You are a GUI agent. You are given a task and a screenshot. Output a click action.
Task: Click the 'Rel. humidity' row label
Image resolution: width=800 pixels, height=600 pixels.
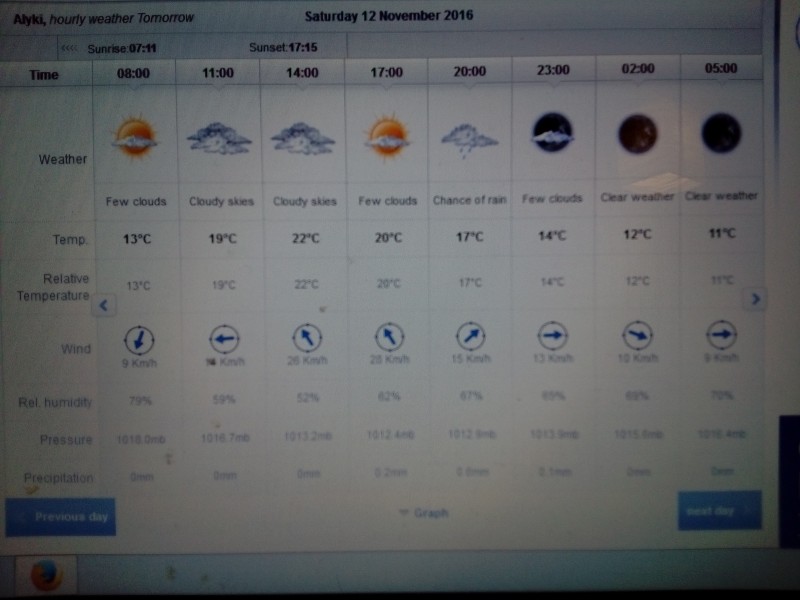coord(55,403)
